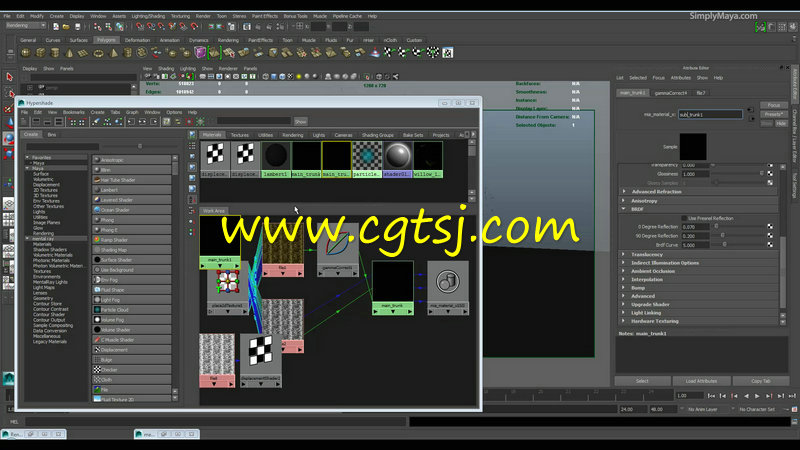Click the mia_material_x name field
This screenshot has height=450, width=800.
[x=710, y=115]
